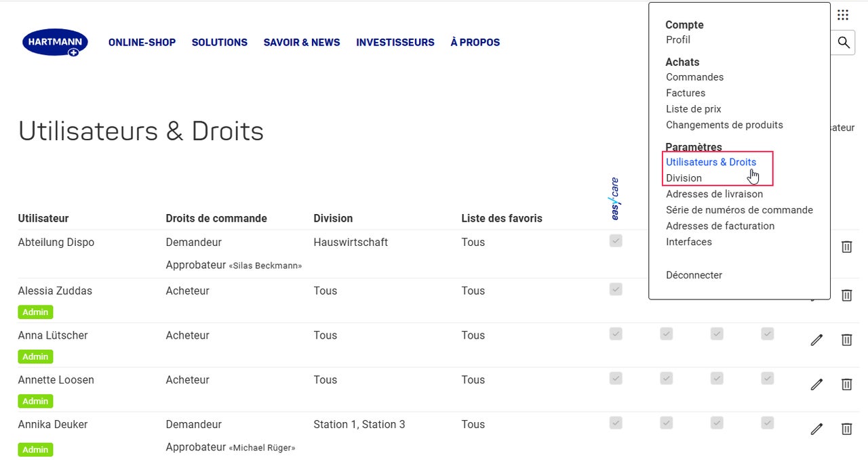Toggle easycare checkbox for Annette Loosen

pos(616,378)
